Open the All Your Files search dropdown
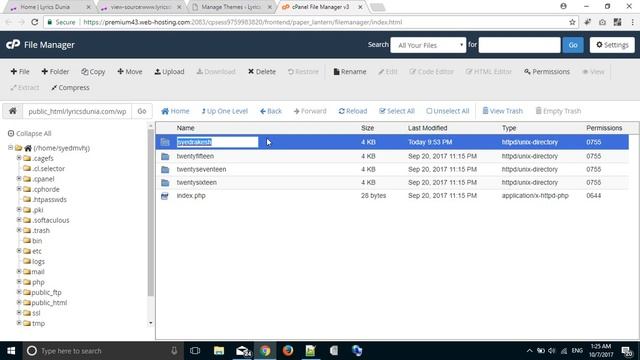Image resolution: width=640 pixels, height=360 pixels. [428, 45]
